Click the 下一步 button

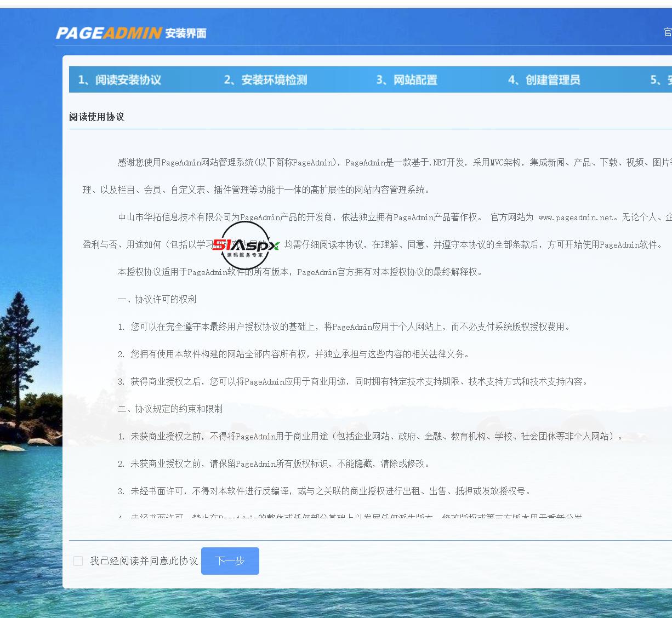tap(230, 561)
